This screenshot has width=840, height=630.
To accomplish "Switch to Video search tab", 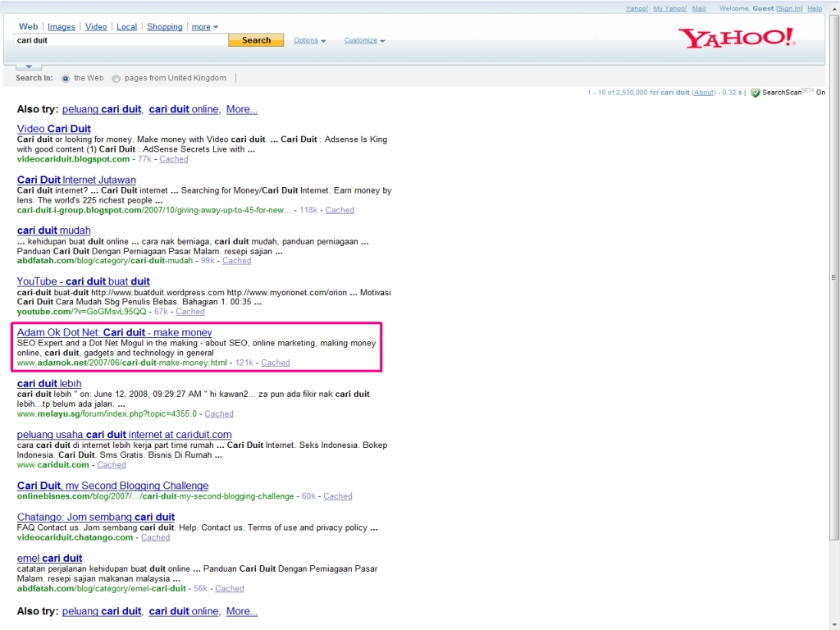I will coord(96,27).
